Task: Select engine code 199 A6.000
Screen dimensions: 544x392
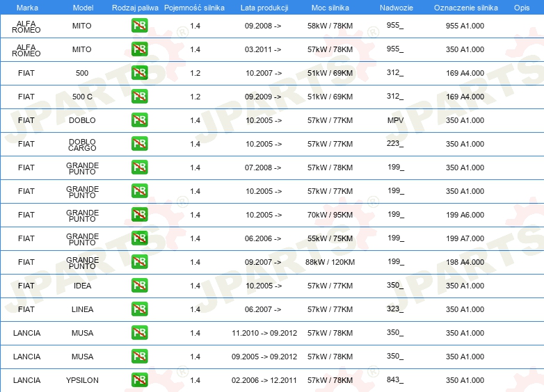Action: pyautogui.click(x=465, y=215)
